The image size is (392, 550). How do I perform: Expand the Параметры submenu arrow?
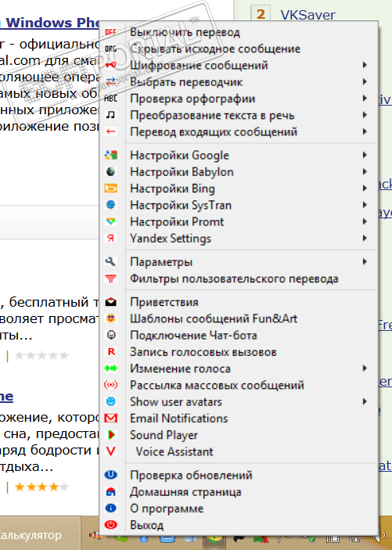[x=365, y=261]
